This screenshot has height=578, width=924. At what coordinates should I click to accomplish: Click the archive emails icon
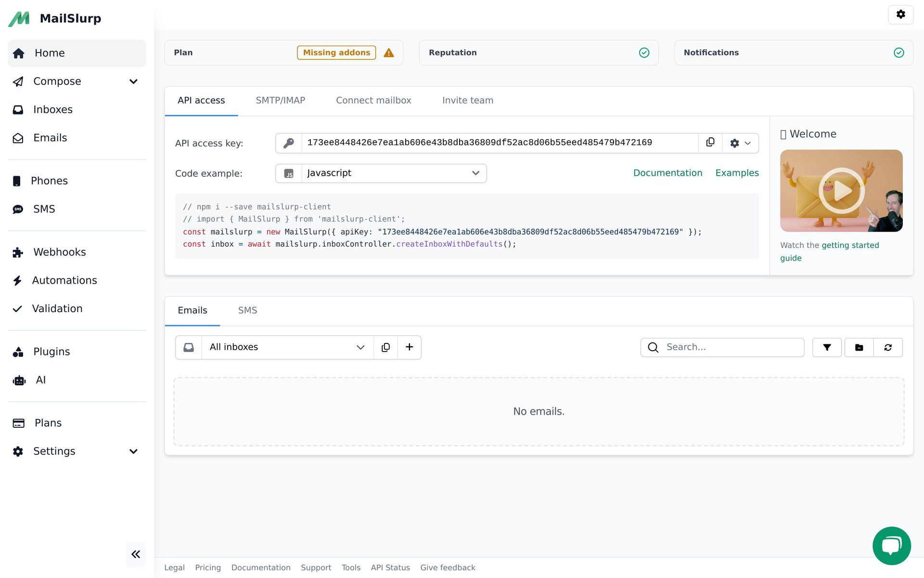[x=859, y=347]
